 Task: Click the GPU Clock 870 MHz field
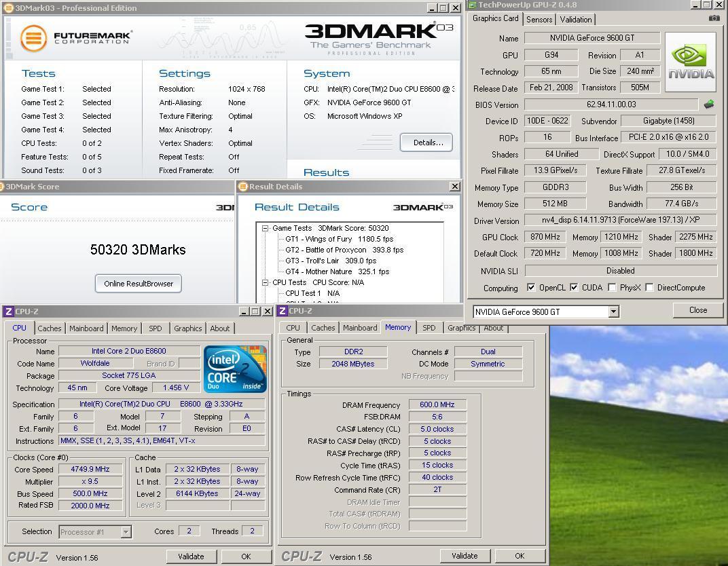[x=545, y=237]
